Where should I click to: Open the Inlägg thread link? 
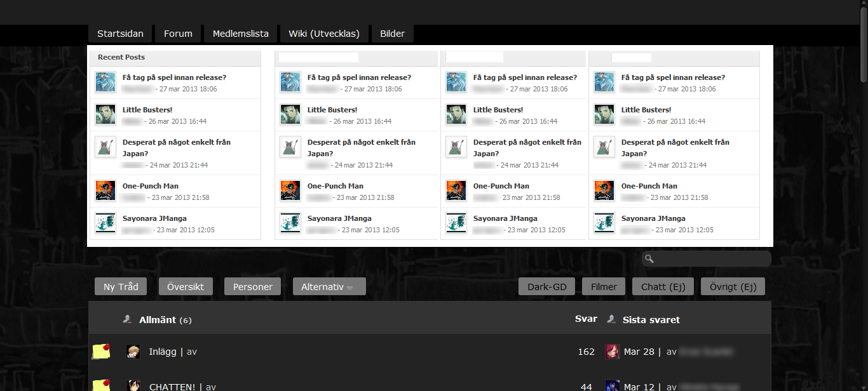click(163, 352)
